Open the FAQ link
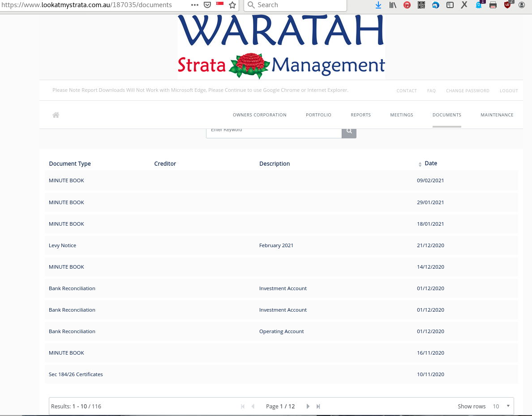The image size is (532, 416). [x=431, y=90]
